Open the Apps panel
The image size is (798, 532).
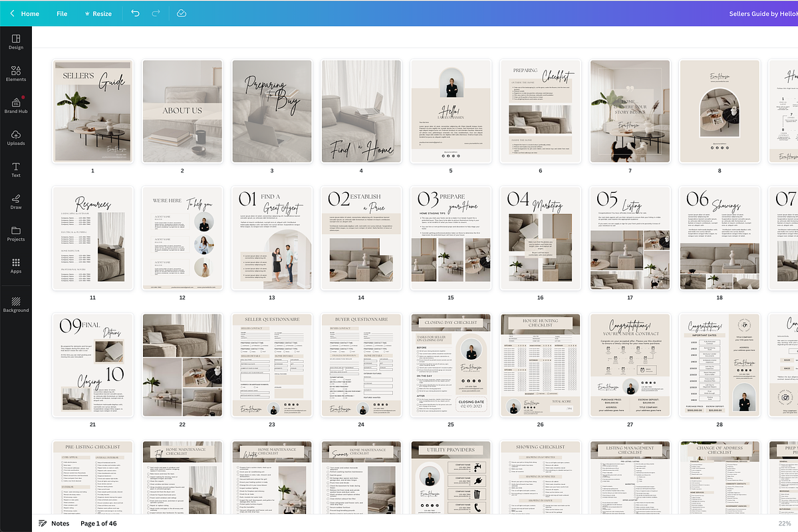pos(16,265)
